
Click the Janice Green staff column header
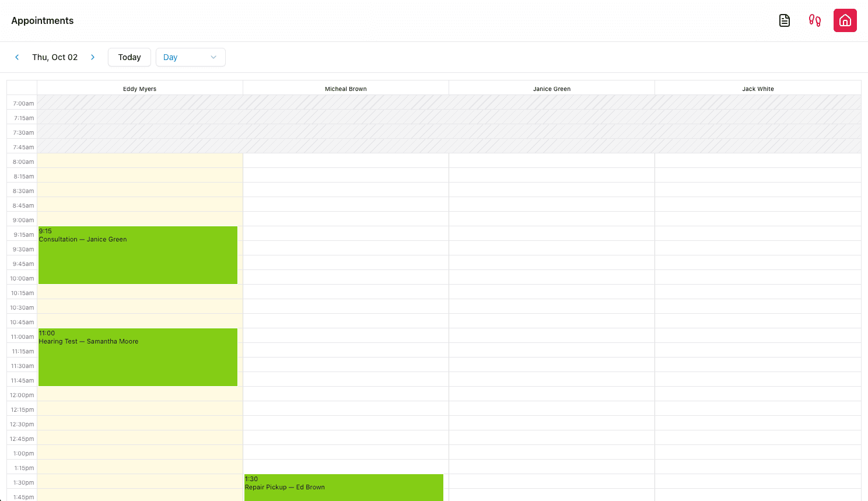click(551, 89)
